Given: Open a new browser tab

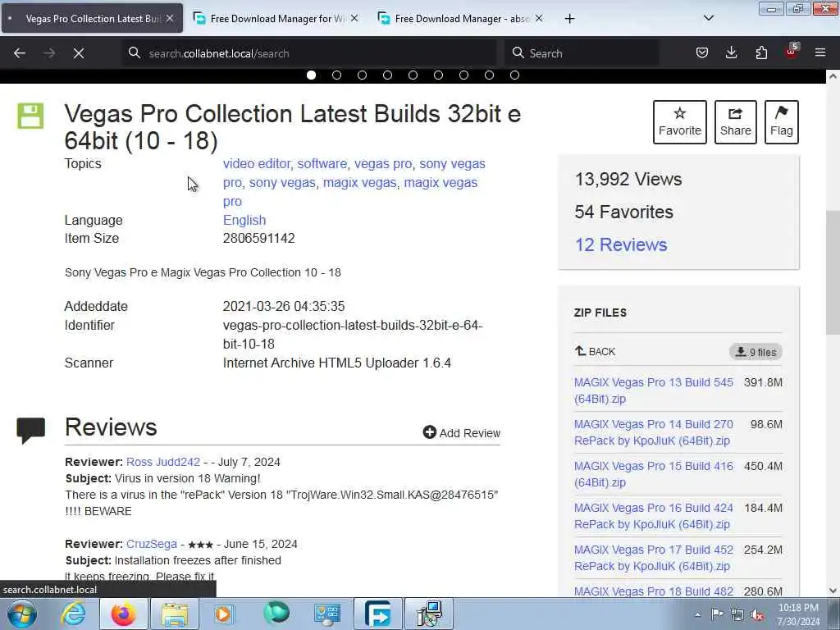Looking at the screenshot, I should 569,19.
